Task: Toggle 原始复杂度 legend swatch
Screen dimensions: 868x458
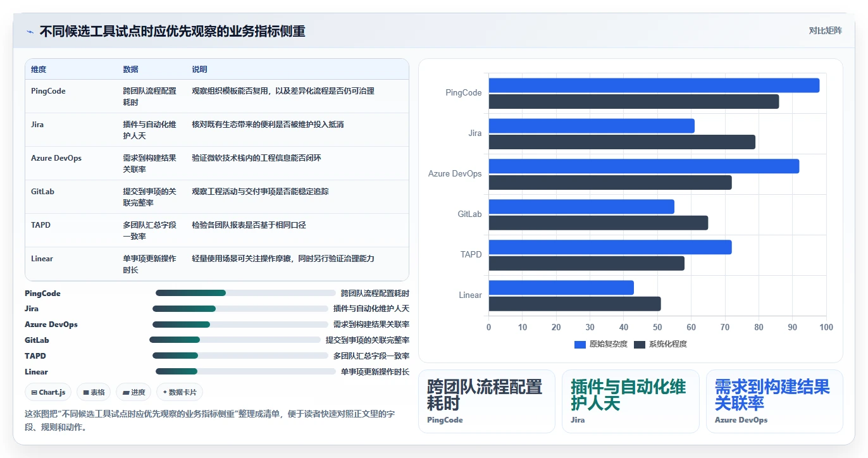Action: point(580,344)
